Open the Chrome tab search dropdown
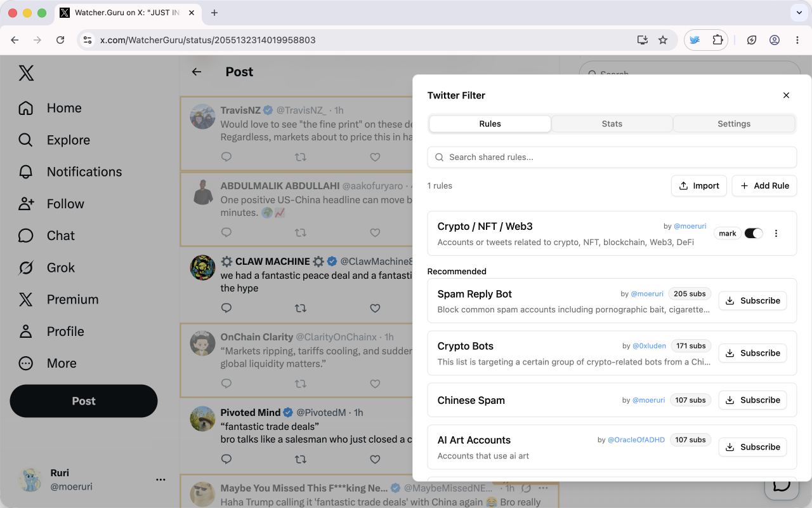Viewport: 812px width, 508px height. tap(798, 13)
